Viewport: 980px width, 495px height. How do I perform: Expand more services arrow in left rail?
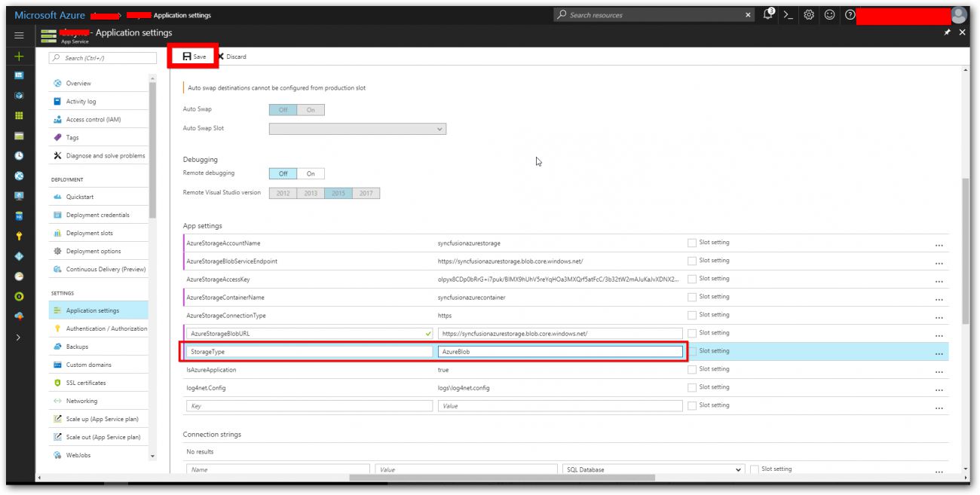[19, 338]
